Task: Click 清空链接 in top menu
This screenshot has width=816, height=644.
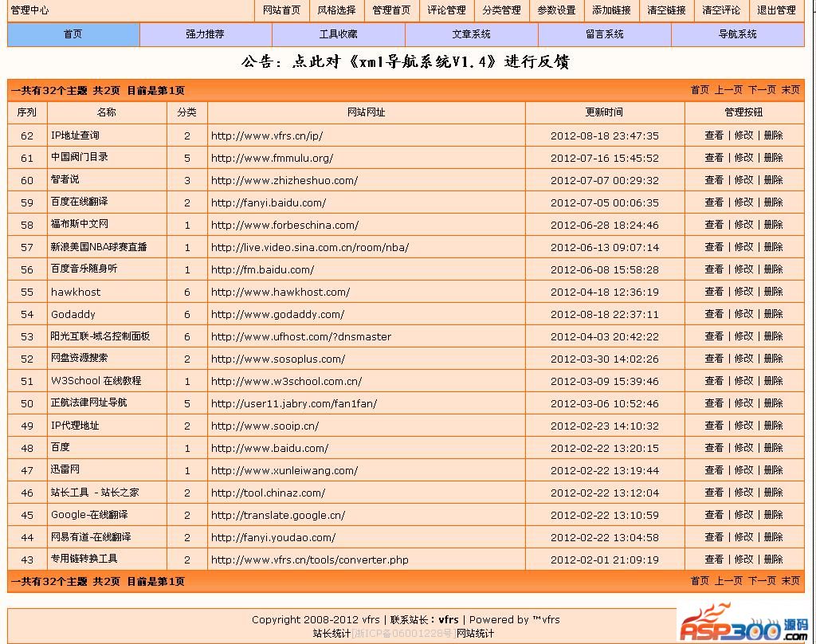Action: (x=667, y=10)
